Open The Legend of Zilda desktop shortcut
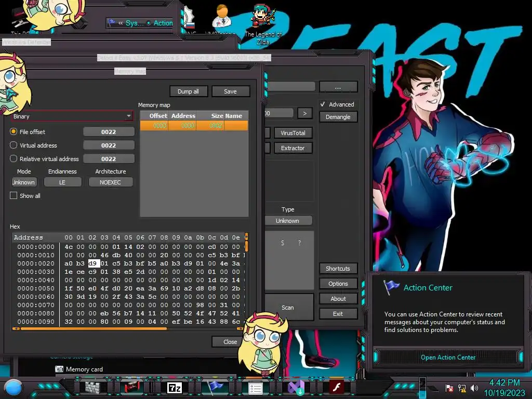The image size is (532, 399). [x=263, y=25]
